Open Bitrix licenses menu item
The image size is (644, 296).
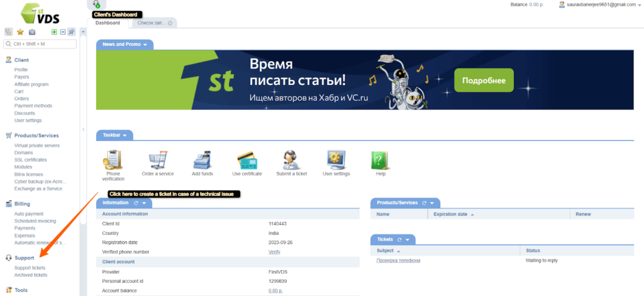click(x=28, y=174)
